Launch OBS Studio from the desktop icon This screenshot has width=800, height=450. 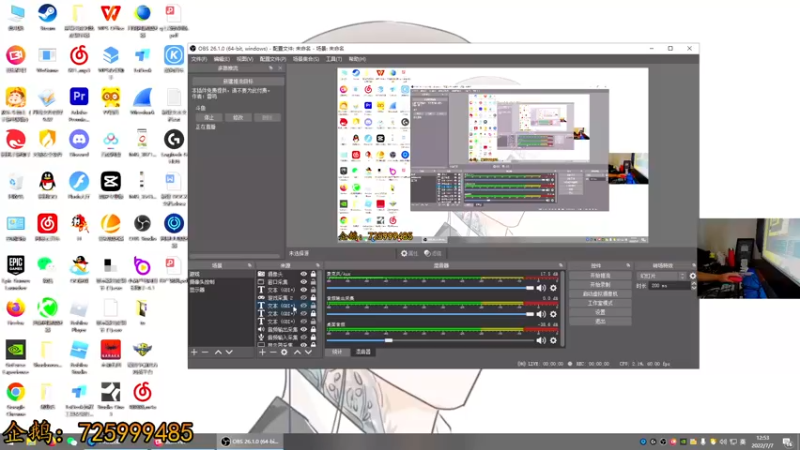coord(142,227)
